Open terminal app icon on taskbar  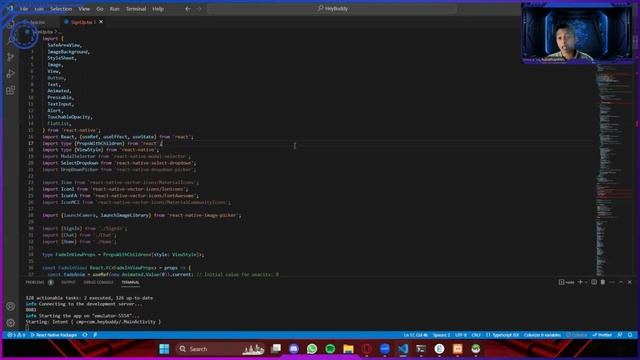click(x=421, y=349)
